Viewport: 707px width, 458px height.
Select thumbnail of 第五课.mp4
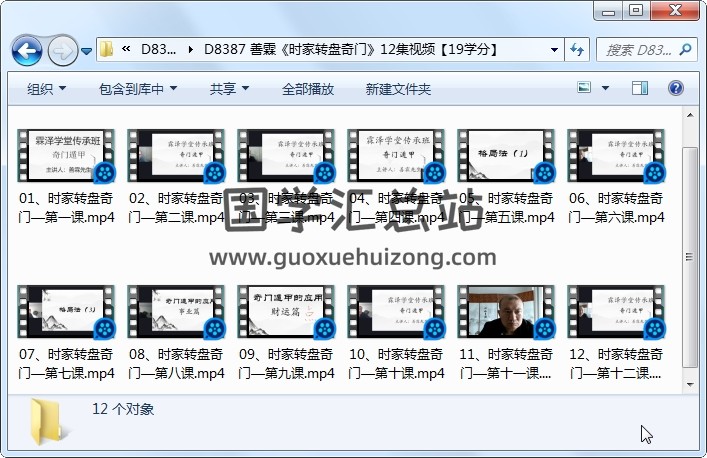click(x=506, y=156)
